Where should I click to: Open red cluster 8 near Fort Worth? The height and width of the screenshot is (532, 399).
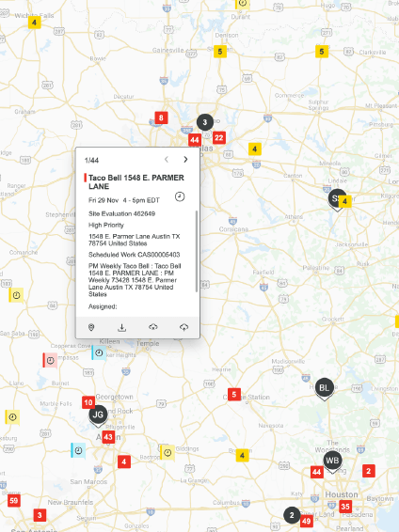tap(161, 117)
